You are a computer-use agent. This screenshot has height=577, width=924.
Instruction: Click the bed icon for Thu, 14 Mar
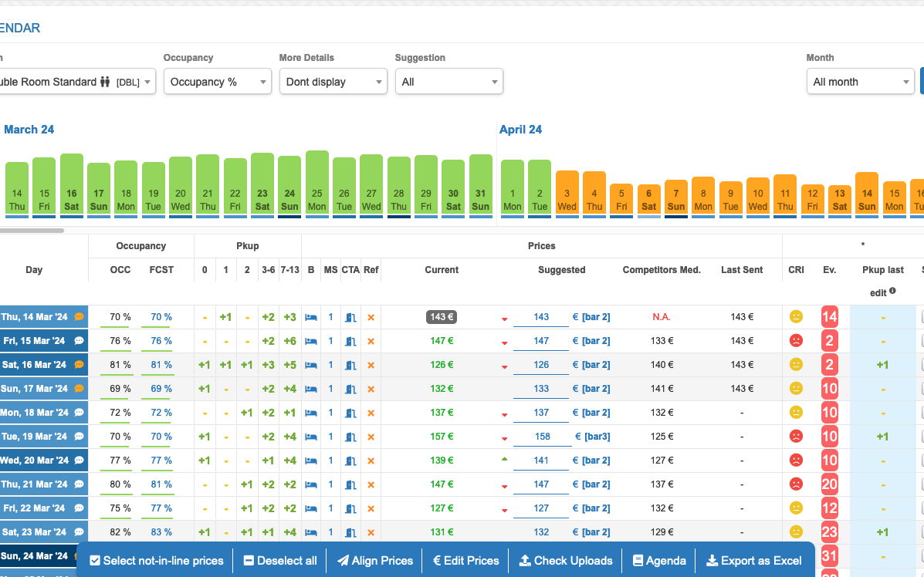click(311, 317)
